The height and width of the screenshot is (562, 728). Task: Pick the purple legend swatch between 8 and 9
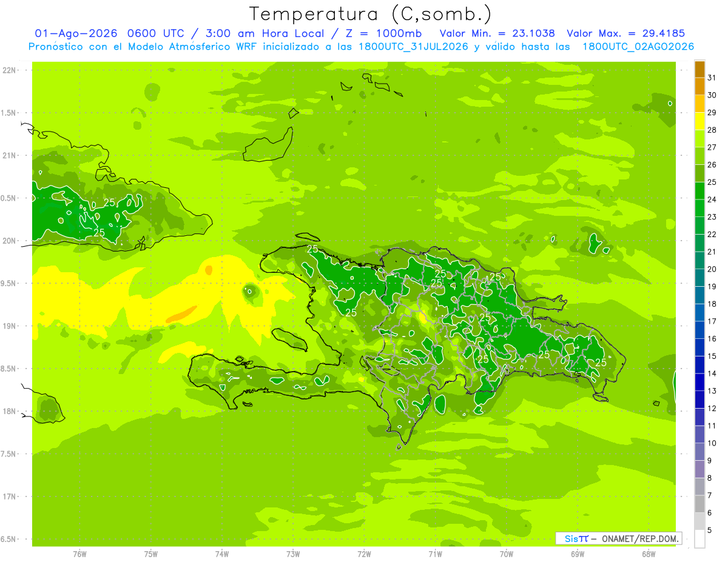pyautogui.click(x=699, y=469)
